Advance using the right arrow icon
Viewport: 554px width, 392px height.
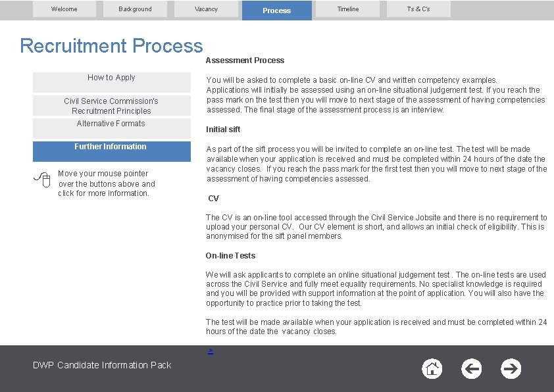tap(511, 369)
